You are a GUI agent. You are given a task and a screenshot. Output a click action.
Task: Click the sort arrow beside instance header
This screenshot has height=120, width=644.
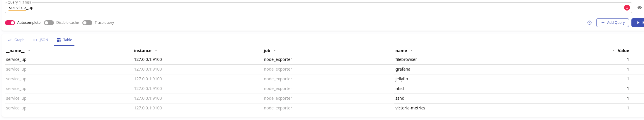click(156, 51)
